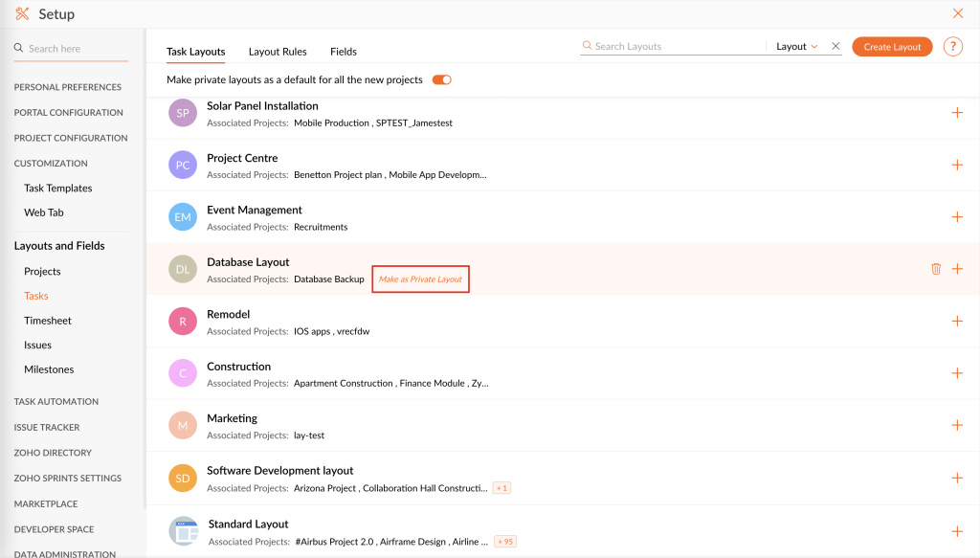Click the Standard Layout thumbnail icon

tap(182, 530)
